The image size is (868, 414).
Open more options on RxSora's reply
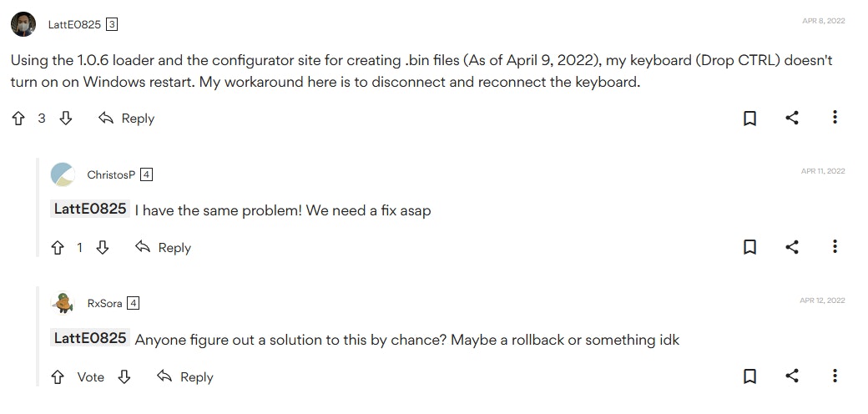coord(835,376)
